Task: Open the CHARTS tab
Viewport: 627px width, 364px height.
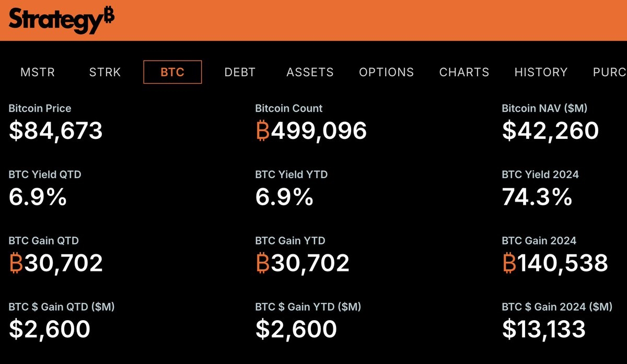Action: pyautogui.click(x=464, y=73)
